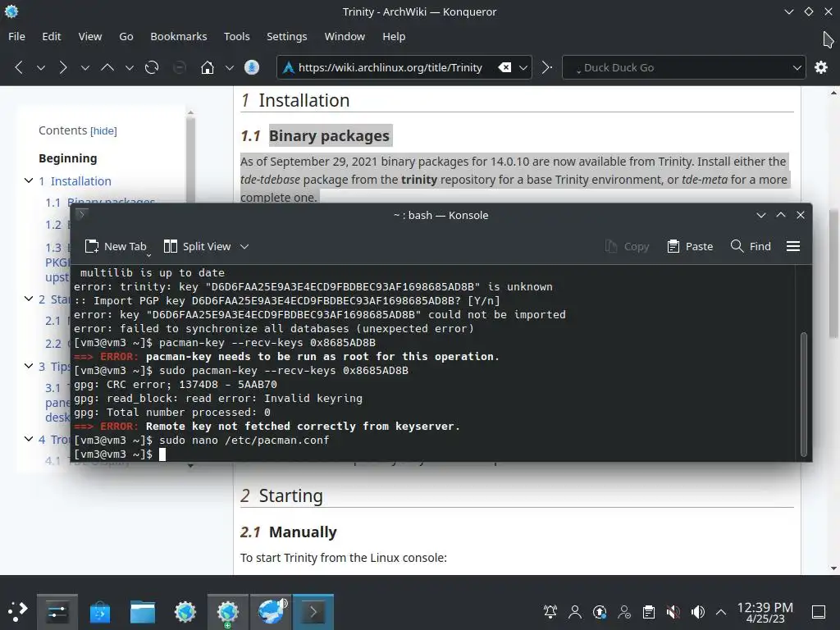Collapse section 2 in Contents tree
840x630 pixels.
(x=29, y=299)
